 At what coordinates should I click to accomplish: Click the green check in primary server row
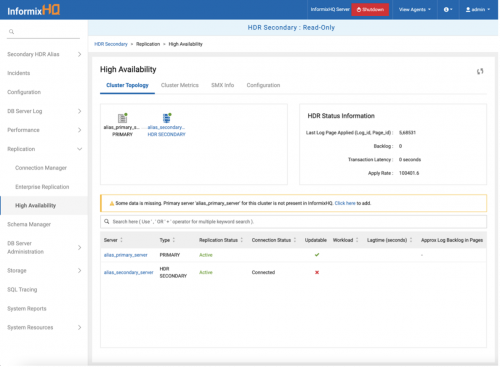317,255
